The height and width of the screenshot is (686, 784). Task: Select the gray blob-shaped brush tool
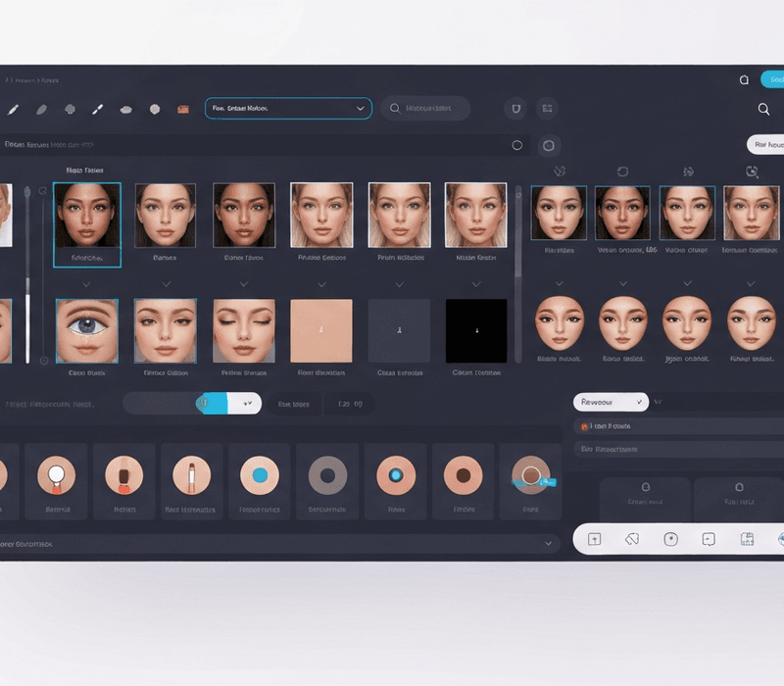pyautogui.click(x=70, y=109)
